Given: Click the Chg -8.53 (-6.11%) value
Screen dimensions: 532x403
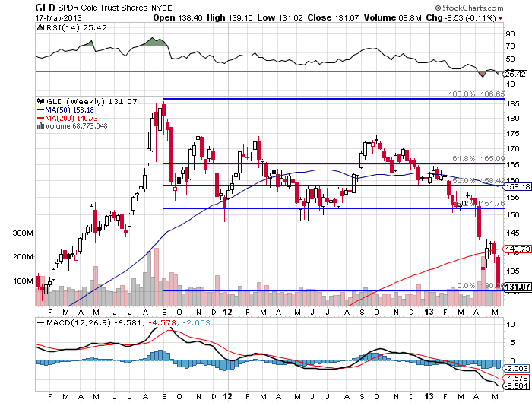Looking at the screenshot, I should click(461, 17).
